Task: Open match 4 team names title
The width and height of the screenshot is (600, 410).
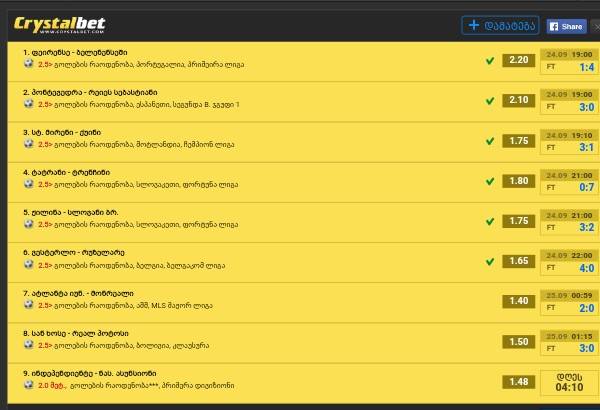Action: coord(67,173)
